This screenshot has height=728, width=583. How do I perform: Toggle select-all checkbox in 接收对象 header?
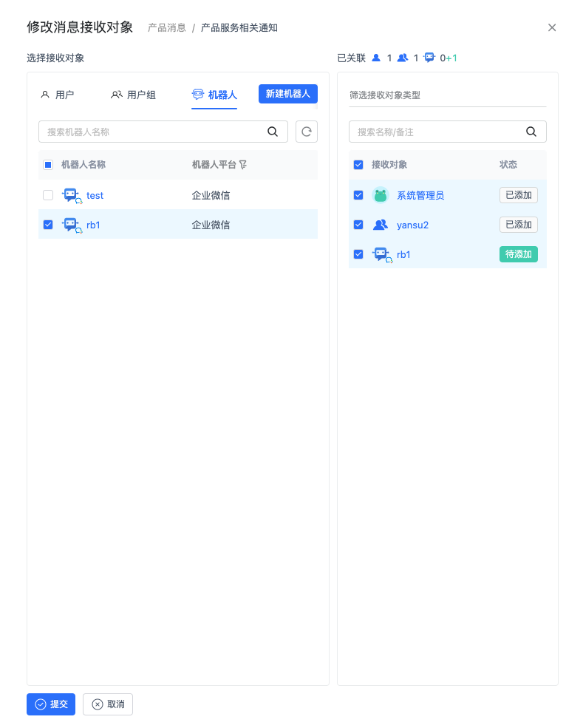358,165
